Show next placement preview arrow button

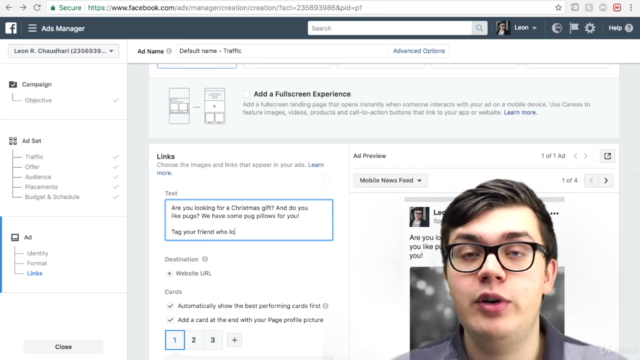(x=606, y=180)
